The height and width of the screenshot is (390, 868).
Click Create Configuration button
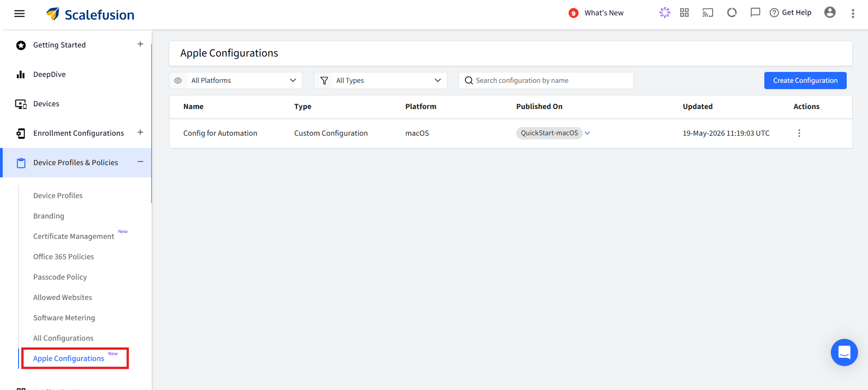click(805, 81)
